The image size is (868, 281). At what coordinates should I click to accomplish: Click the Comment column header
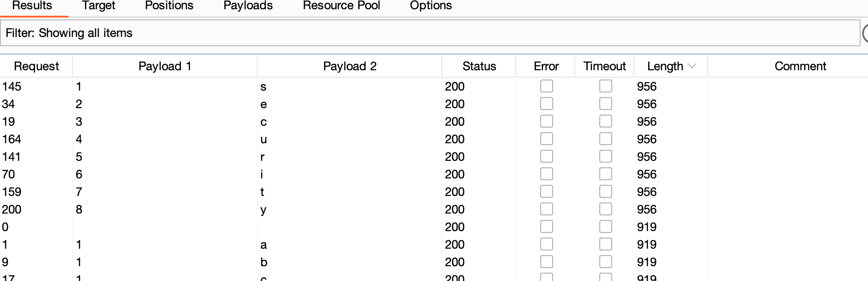click(800, 66)
